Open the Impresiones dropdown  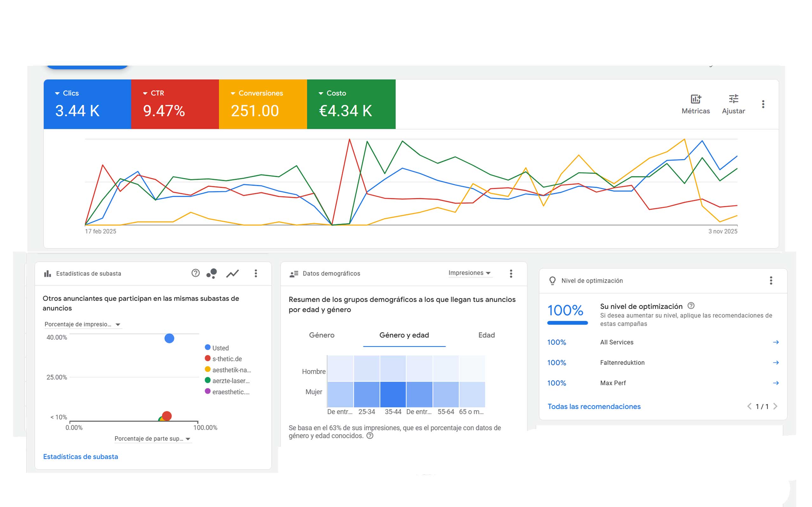[x=469, y=273]
